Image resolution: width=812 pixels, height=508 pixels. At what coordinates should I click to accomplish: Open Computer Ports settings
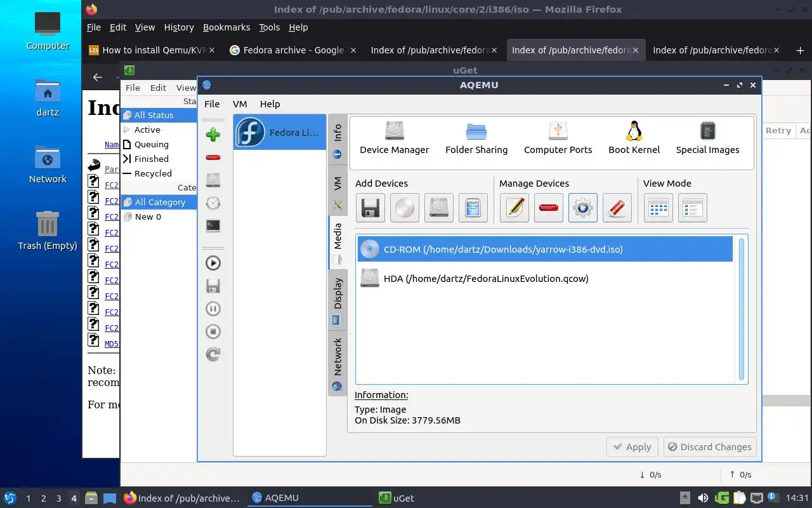click(558, 138)
